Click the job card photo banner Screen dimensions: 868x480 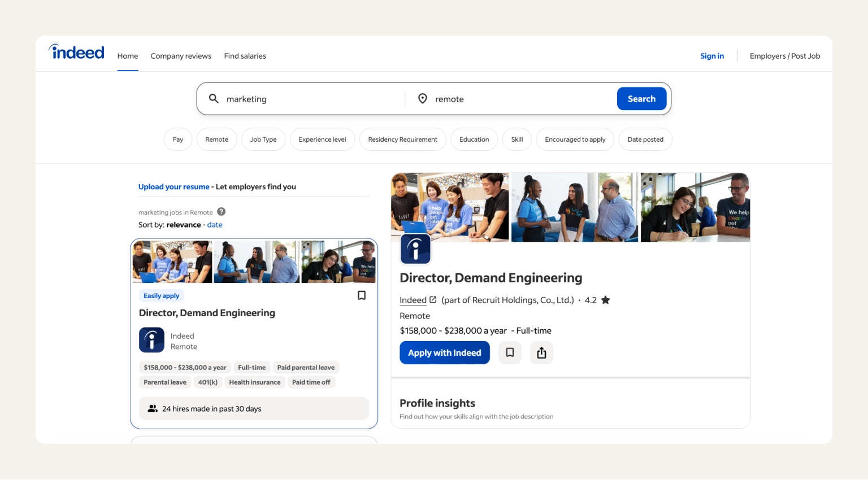pyautogui.click(x=254, y=261)
